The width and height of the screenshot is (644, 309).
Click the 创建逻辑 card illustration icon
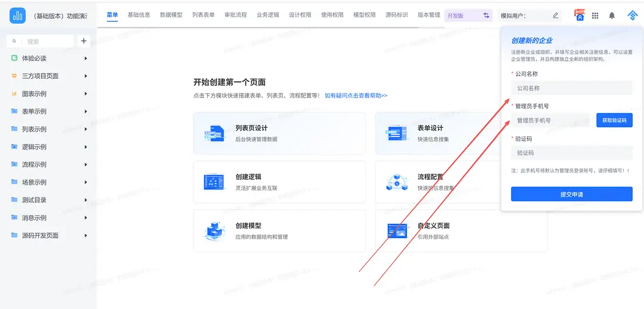point(214,182)
